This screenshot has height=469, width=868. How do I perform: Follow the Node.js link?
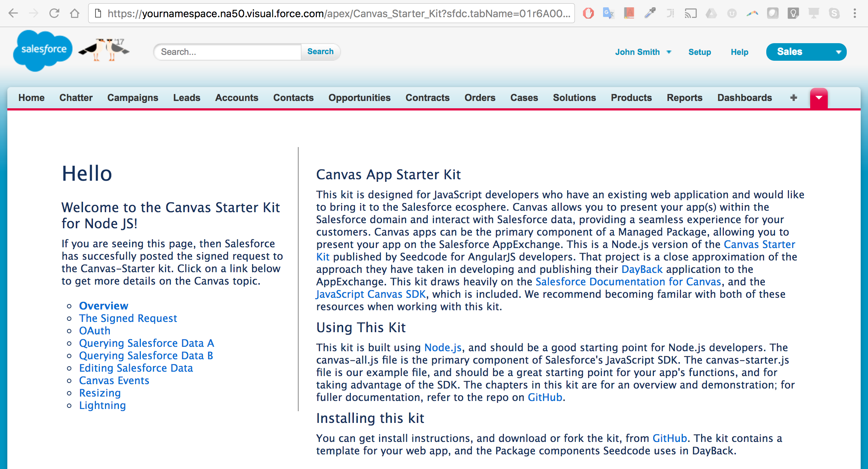[443, 348]
